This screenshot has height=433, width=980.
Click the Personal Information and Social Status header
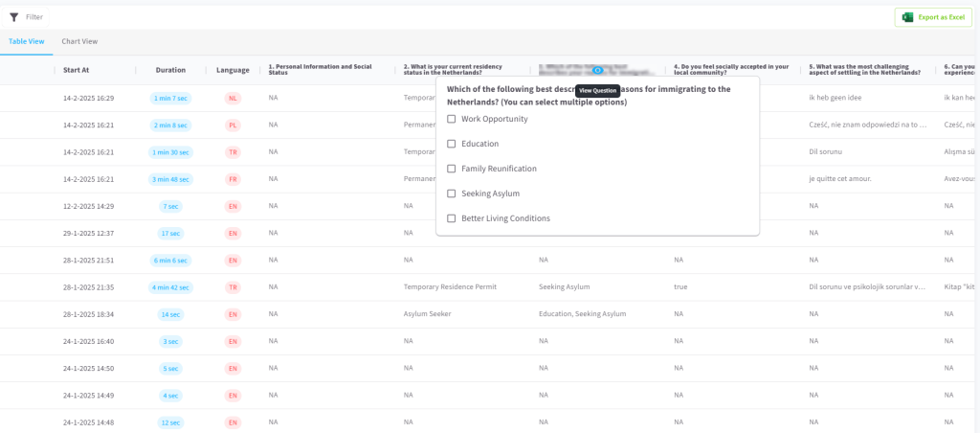321,70
